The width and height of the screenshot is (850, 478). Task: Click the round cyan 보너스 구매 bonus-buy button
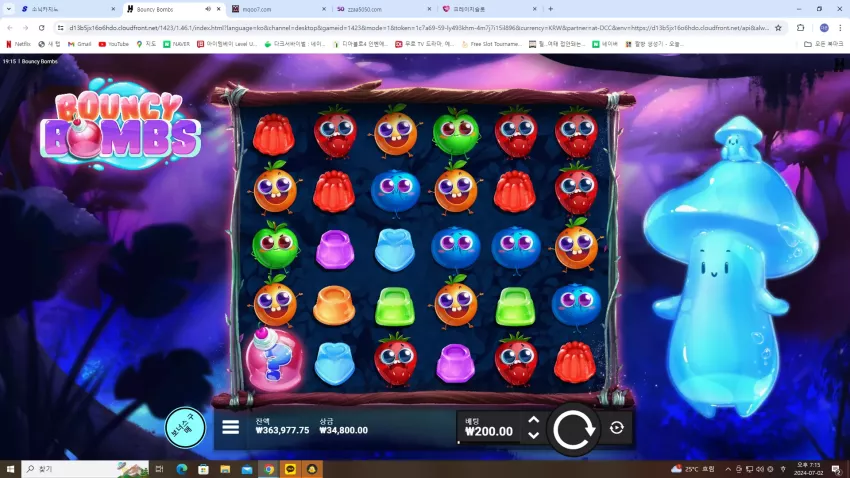pos(185,428)
